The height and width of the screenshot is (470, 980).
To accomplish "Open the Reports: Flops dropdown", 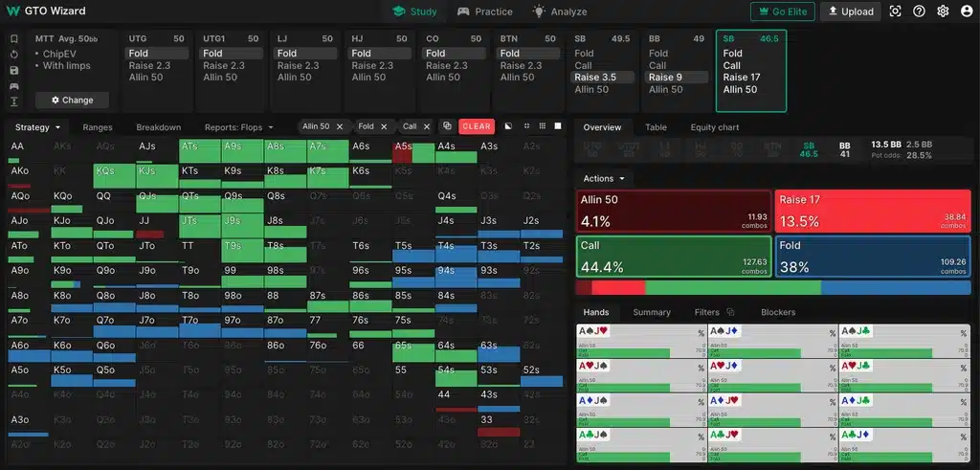I will [x=239, y=127].
